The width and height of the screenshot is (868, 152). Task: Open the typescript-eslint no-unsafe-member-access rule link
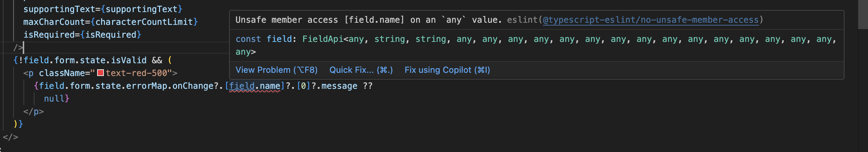pos(651,20)
